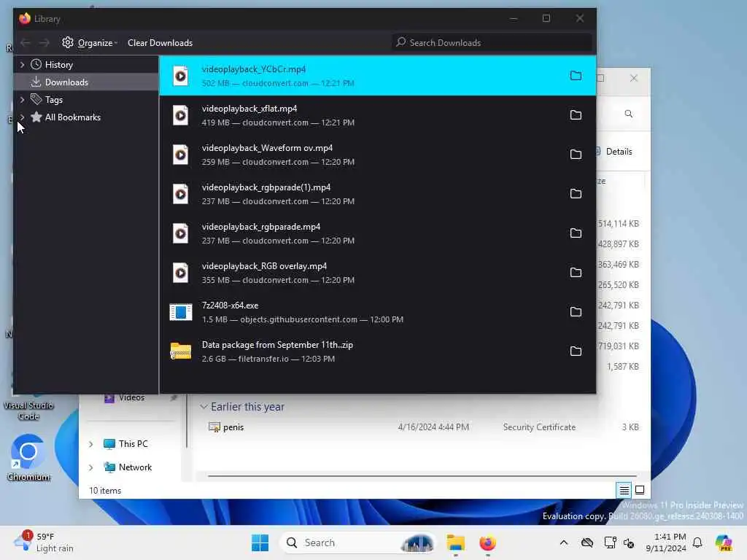Select Downloads in the Library sidebar

(x=86, y=82)
